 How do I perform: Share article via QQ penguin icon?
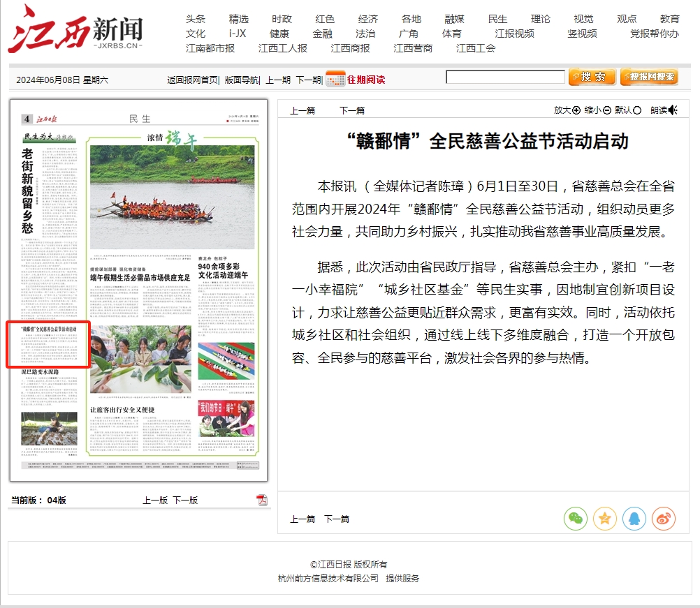click(x=634, y=519)
